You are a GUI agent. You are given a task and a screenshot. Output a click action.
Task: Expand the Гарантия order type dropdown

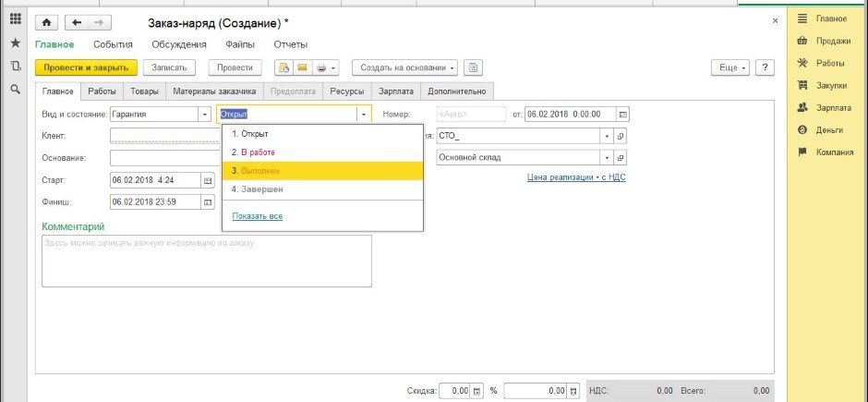(x=204, y=115)
